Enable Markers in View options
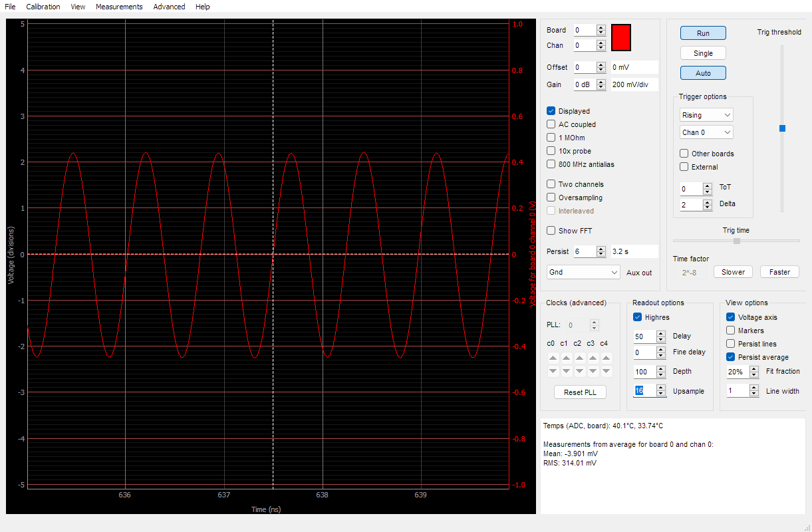Image resolution: width=812 pixels, height=532 pixels. pyautogui.click(x=731, y=331)
